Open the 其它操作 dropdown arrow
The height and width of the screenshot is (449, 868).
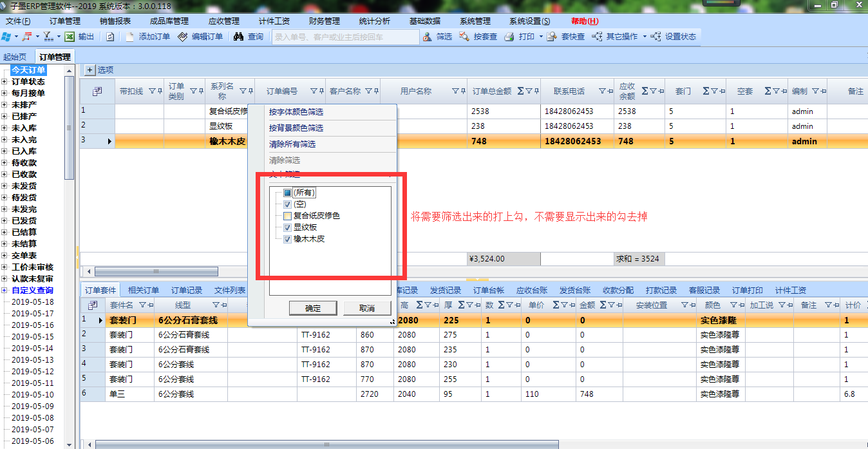coord(645,37)
